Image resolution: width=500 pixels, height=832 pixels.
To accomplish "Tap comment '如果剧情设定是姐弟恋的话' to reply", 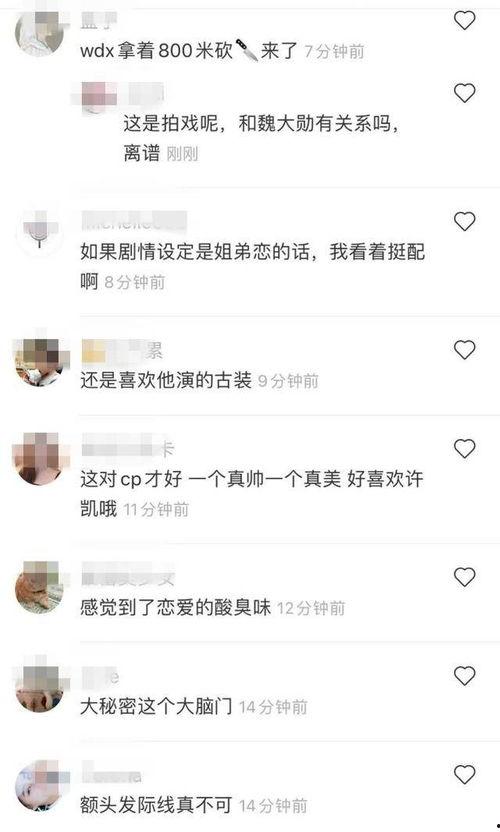I will pyautogui.click(x=253, y=266).
